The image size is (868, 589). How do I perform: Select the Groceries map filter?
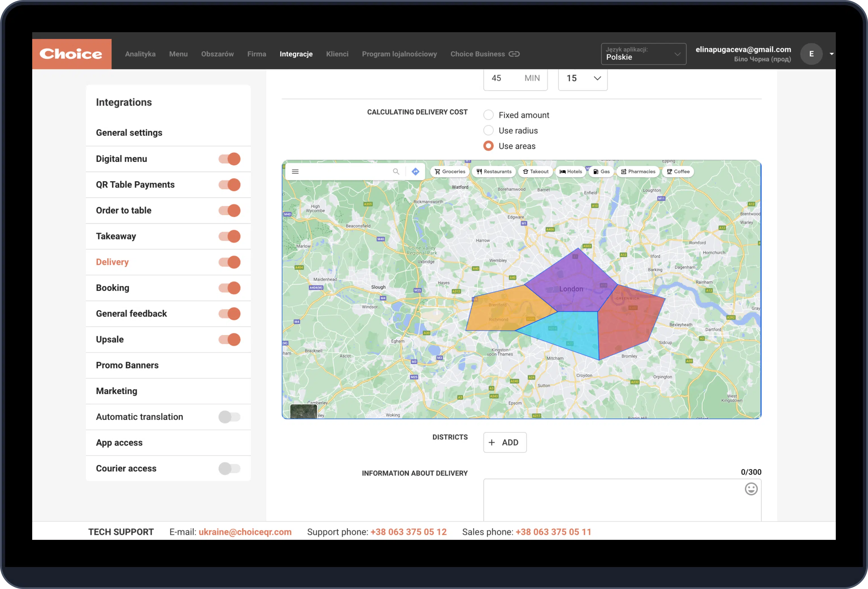coord(449,171)
